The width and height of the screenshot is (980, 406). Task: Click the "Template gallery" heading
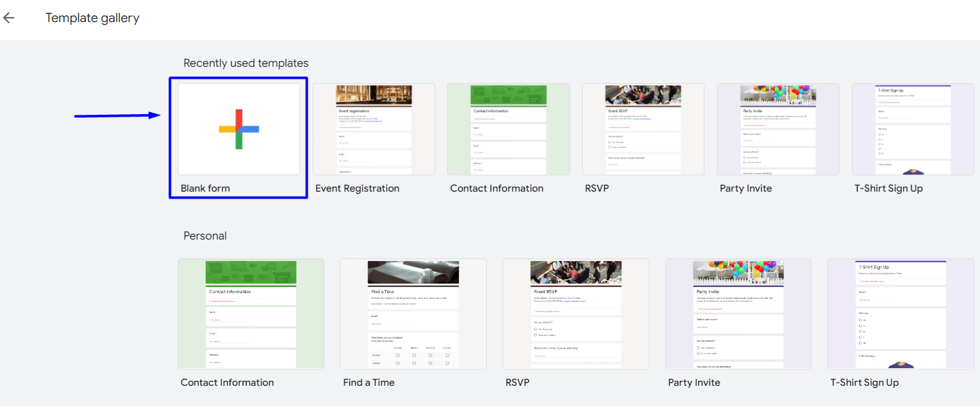coord(92,18)
